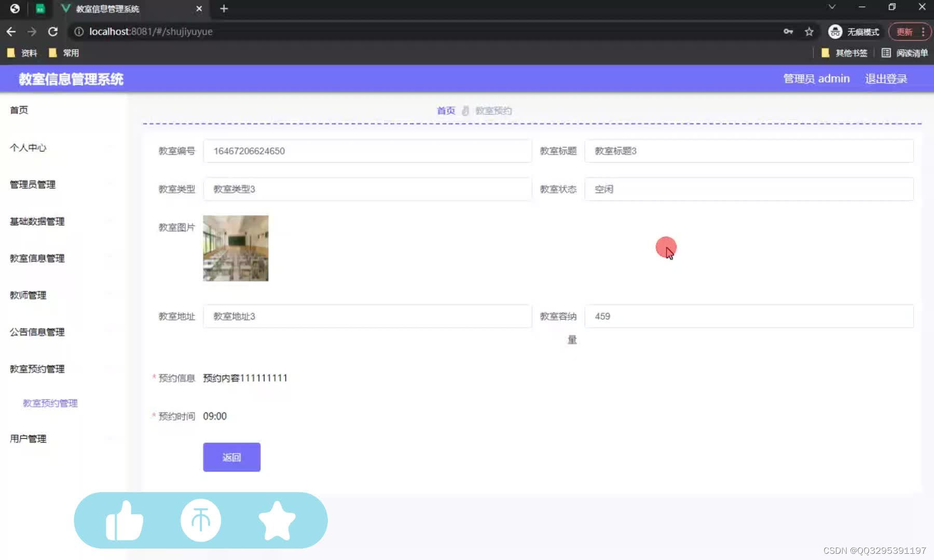The width and height of the screenshot is (934, 560).
Task: Click the coin reward icon at bottom
Action: click(201, 520)
